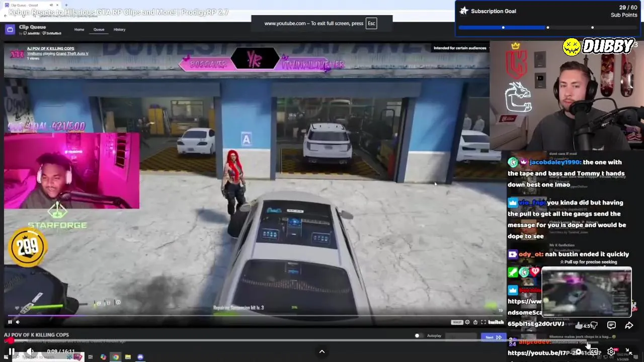Image resolution: width=644 pixels, height=362 pixels.
Task: Toggle YouTube captions button
Action: click(594, 351)
